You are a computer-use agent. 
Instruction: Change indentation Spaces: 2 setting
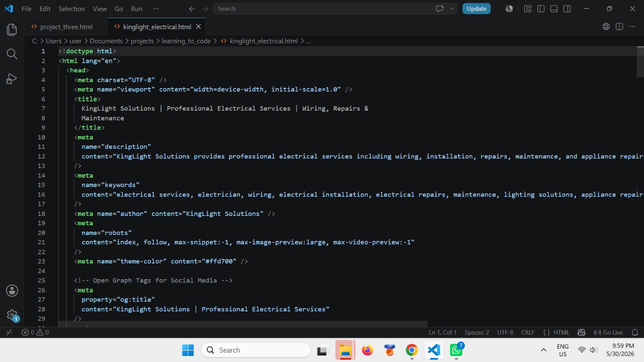pos(477,332)
